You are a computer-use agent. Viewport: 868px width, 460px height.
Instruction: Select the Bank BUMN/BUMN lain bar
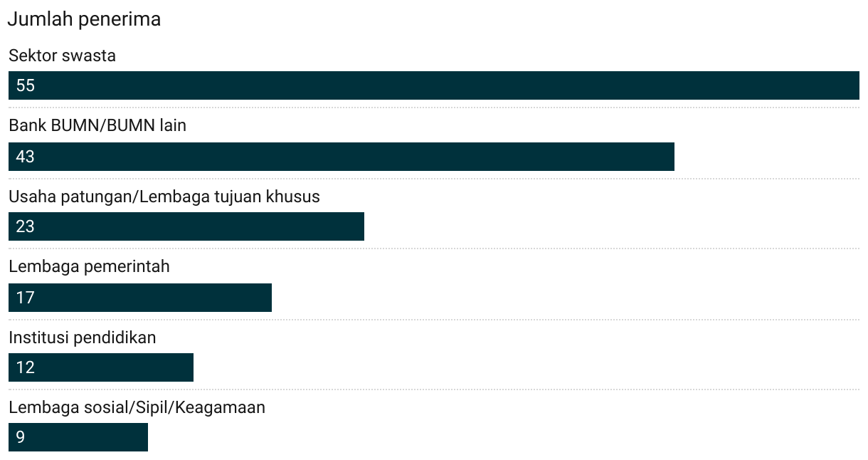[x=342, y=157]
